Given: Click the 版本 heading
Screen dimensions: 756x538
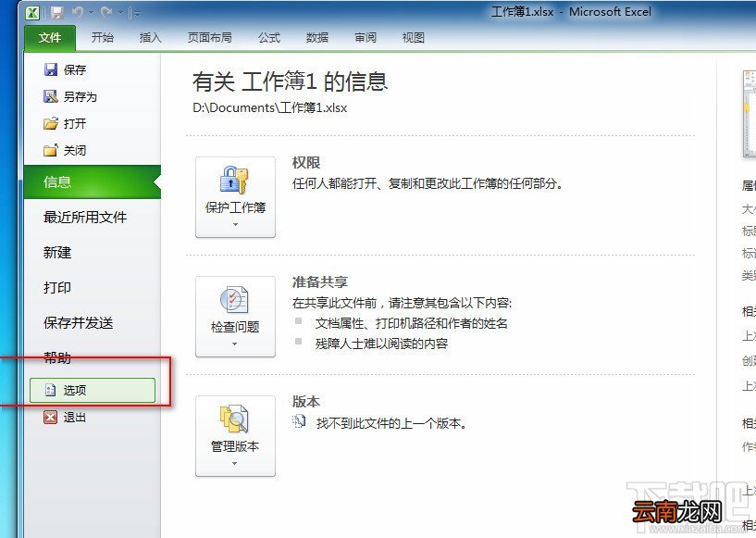Looking at the screenshot, I should click(x=306, y=402).
